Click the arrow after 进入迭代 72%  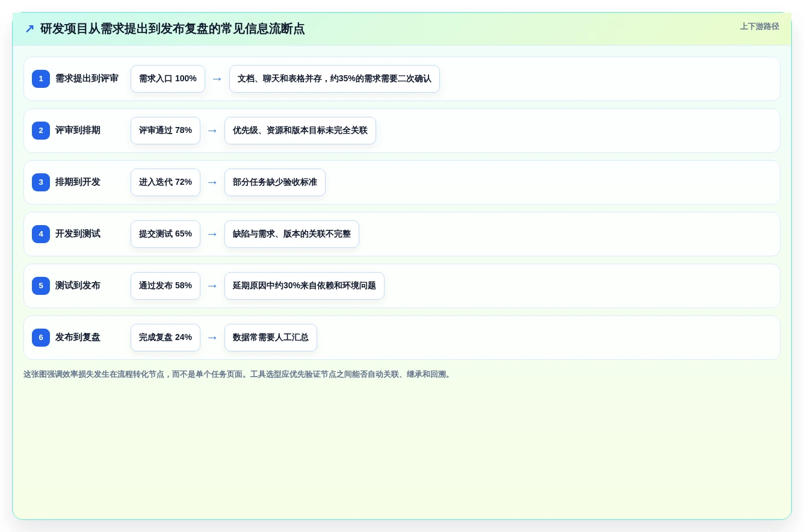point(212,182)
